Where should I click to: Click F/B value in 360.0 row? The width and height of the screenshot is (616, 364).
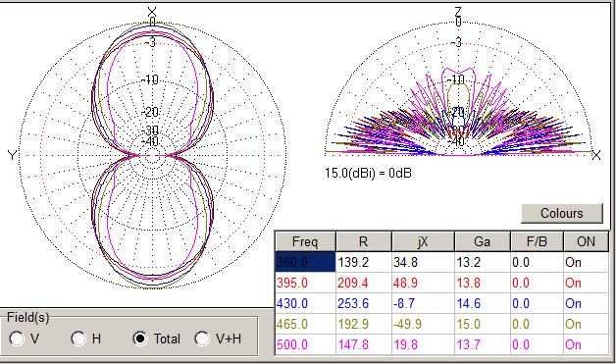pyautogui.click(x=537, y=262)
